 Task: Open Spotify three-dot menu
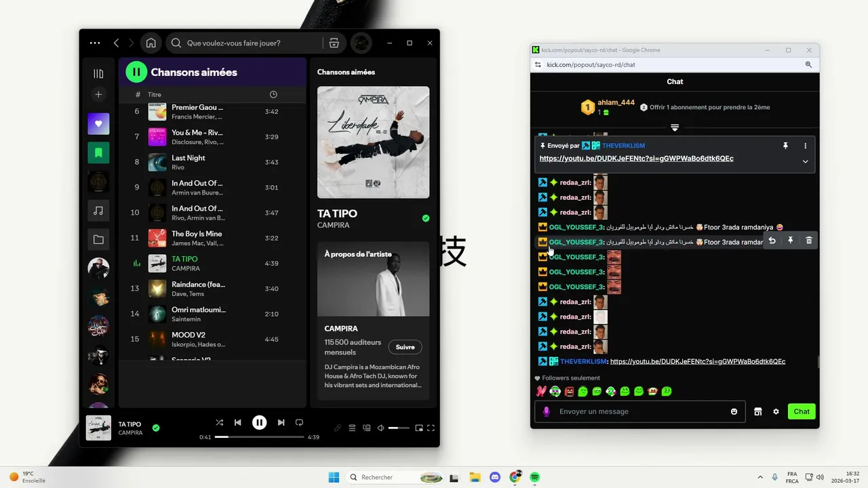click(95, 43)
